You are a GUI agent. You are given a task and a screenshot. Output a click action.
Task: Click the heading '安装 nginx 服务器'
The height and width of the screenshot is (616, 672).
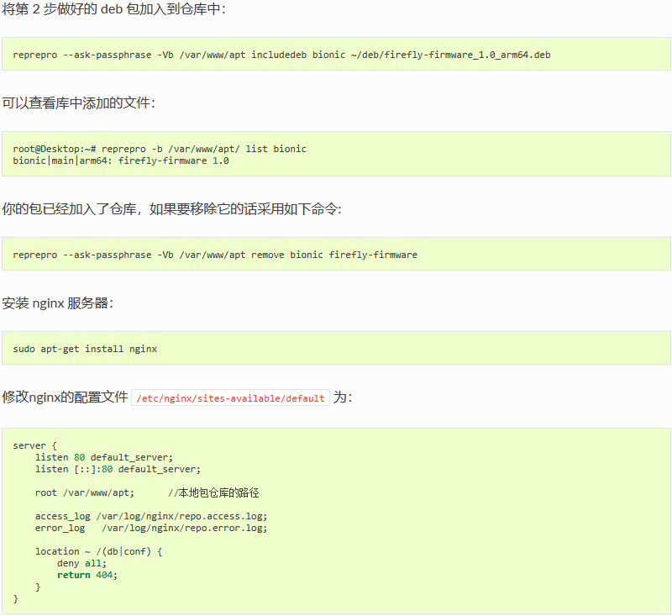tap(57, 303)
